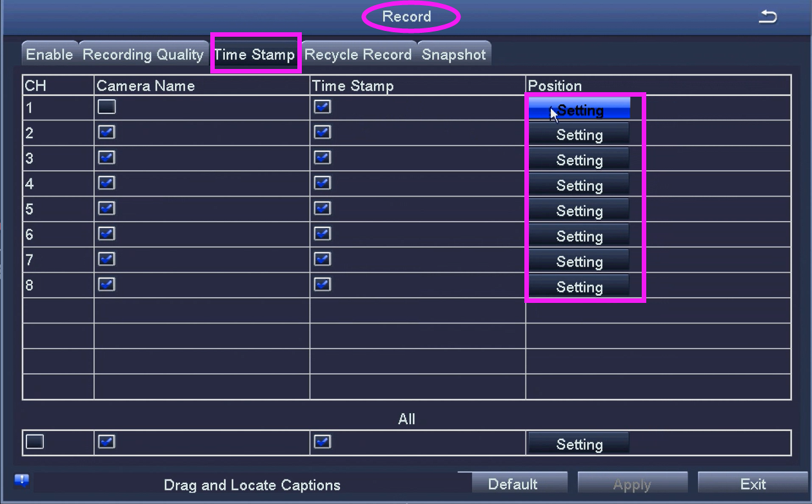Click the return arrow in top-right corner
812x504 pixels.
click(768, 17)
